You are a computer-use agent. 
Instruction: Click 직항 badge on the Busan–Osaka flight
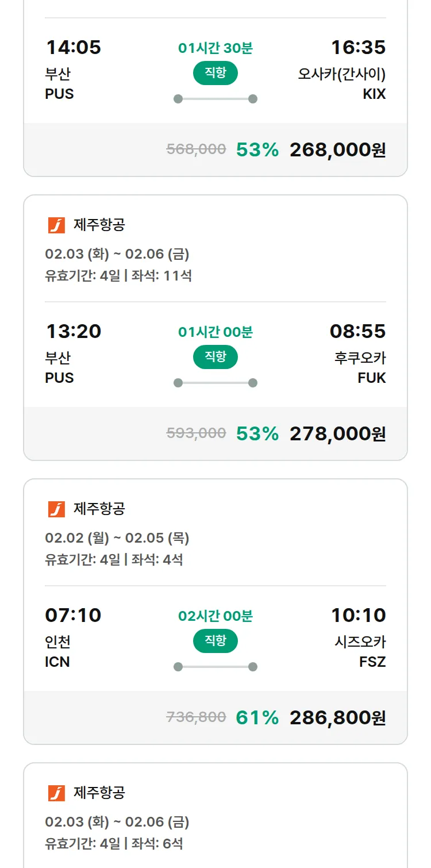click(215, 73)
